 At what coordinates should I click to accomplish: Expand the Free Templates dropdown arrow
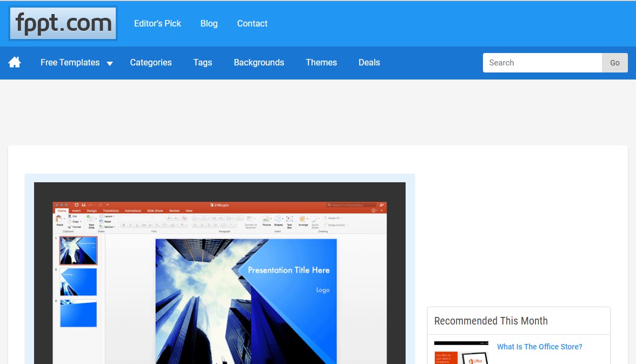(x=109, y=63)
